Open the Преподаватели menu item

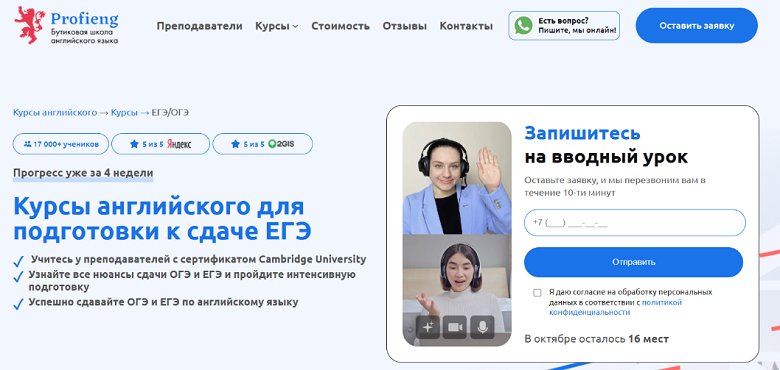(199, 26)
